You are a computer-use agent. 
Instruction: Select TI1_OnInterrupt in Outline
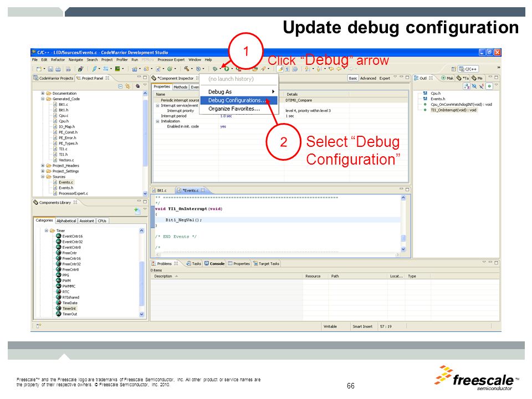coord(454,110)
